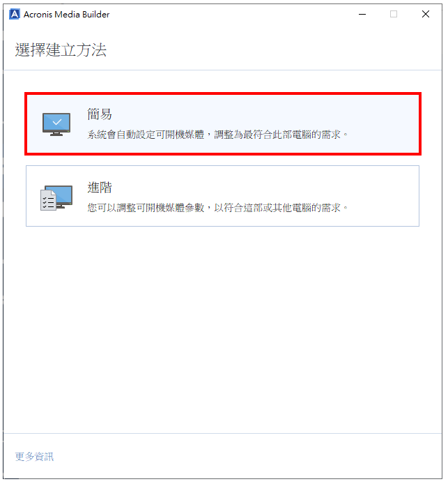Click the checklist document in the 進階 icon

(48, 200)
